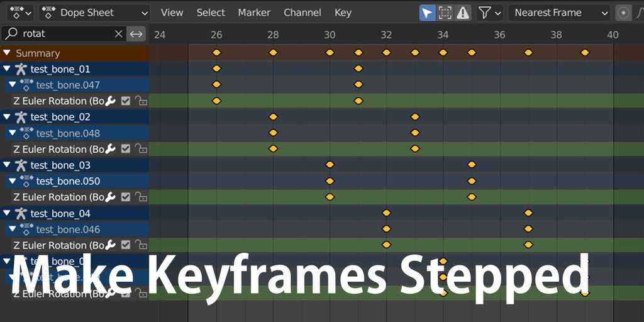
Task: Toggle modifiers wrench under test_bone.047
Action: pyautogui.click(x=110, y=101)
